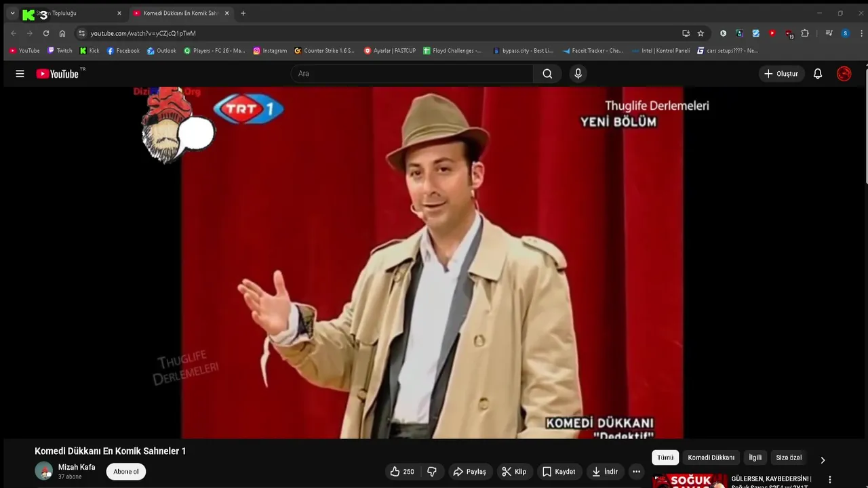
Task: Open more actions three-dot menu under video
Action: [x=636, y=472]
